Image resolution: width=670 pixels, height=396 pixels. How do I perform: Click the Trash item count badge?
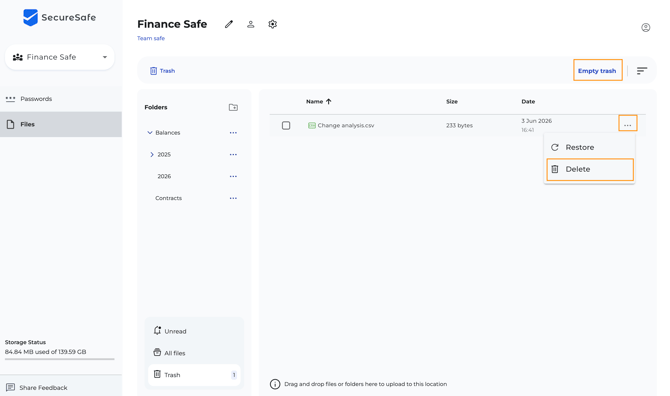coord(234,375)
